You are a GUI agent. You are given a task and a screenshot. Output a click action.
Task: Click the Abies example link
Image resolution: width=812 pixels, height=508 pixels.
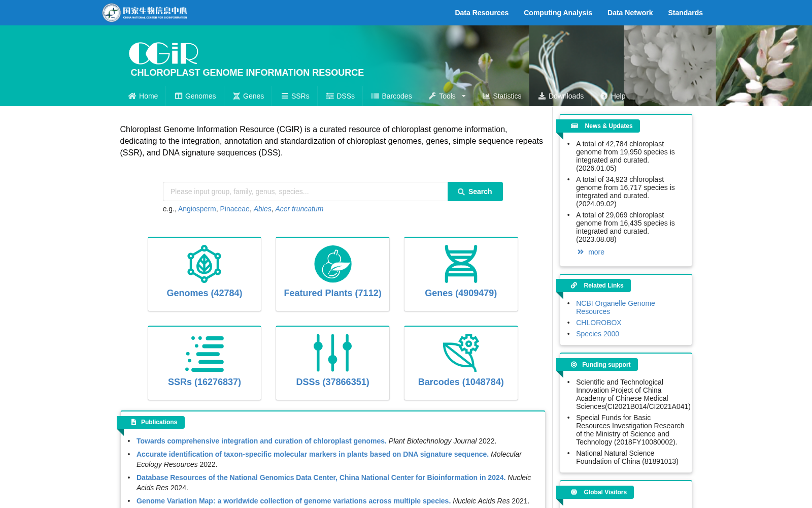click(262, 209)
